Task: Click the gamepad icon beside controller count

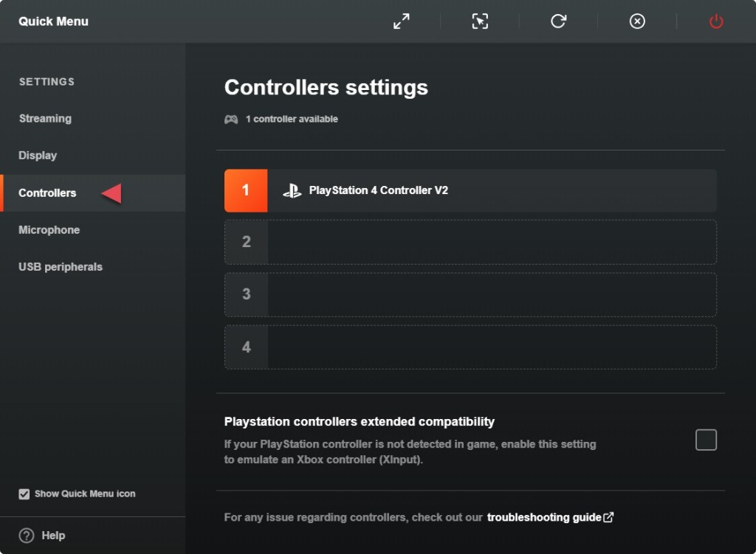Action: pos(231,119)
